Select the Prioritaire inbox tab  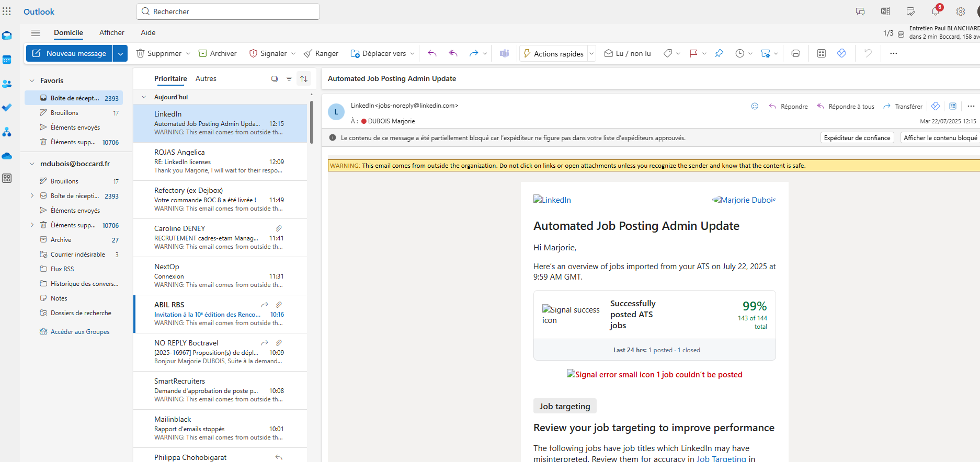click(170, 79)
